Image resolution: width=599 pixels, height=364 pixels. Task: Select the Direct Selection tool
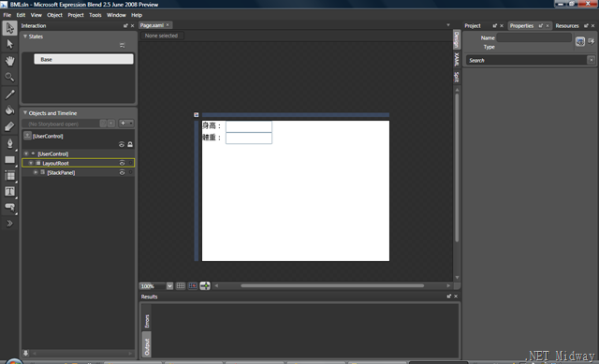[9, 44]
